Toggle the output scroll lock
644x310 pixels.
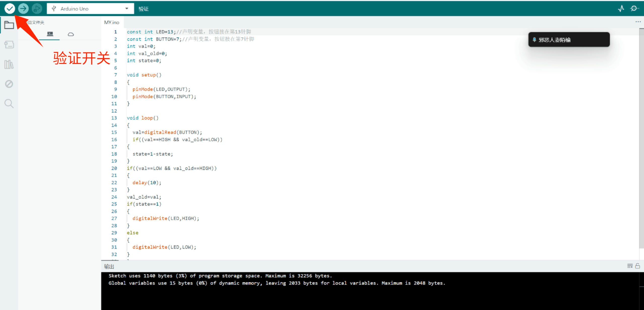coord(637,266)
